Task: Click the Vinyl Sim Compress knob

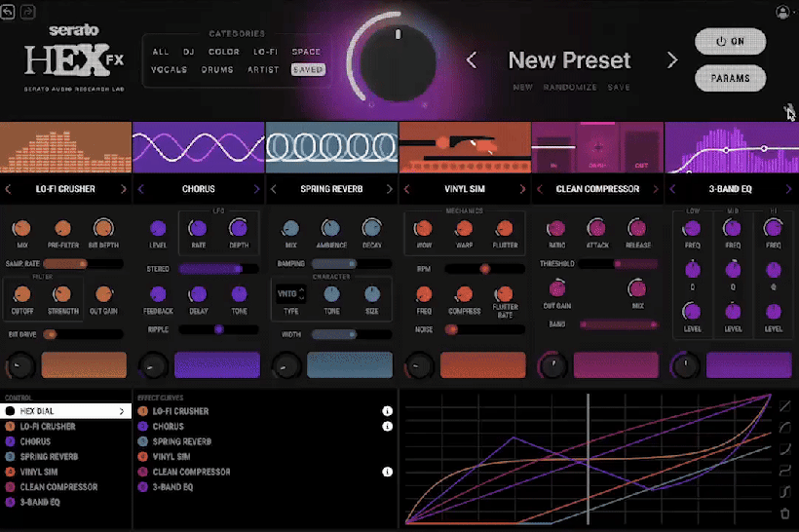Action: [x=464, y=294]
